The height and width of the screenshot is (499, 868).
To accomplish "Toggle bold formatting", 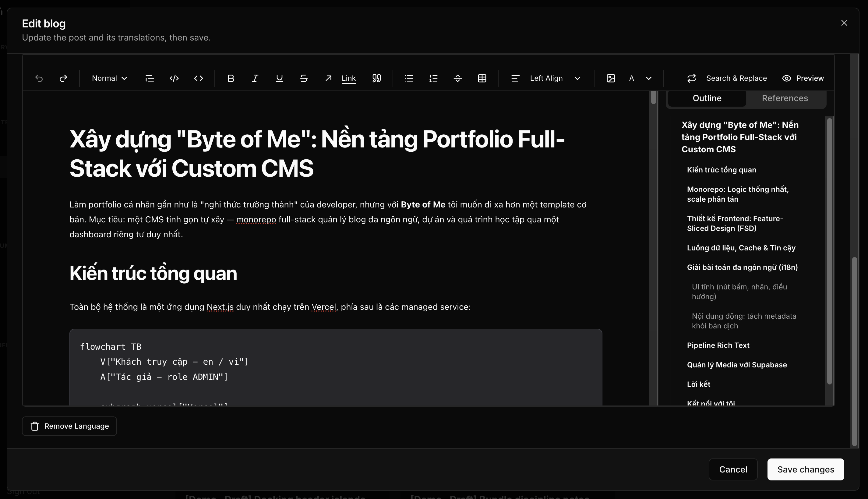I will click(x=231, y=78).
